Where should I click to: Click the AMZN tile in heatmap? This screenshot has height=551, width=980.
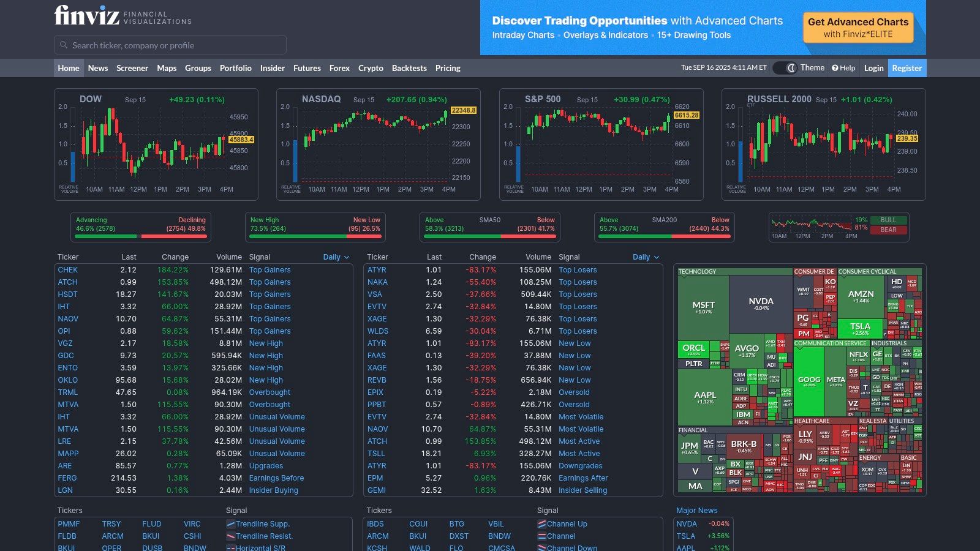coord(861,296)
